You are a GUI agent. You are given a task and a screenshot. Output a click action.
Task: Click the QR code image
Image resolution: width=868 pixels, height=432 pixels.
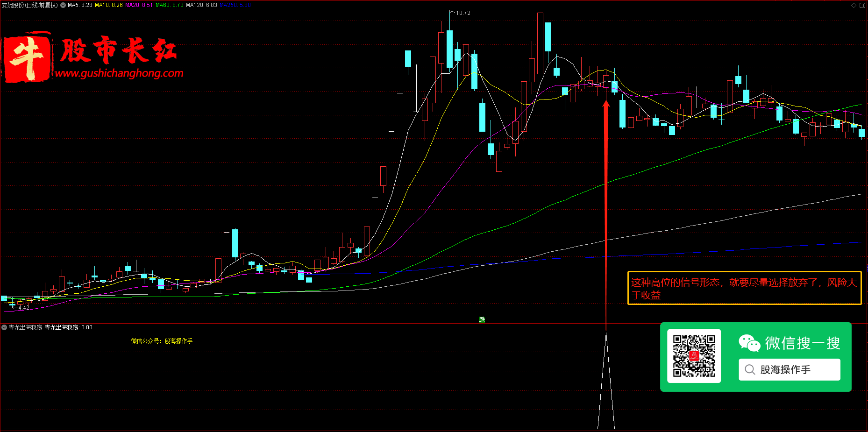[x=694, y=356]
